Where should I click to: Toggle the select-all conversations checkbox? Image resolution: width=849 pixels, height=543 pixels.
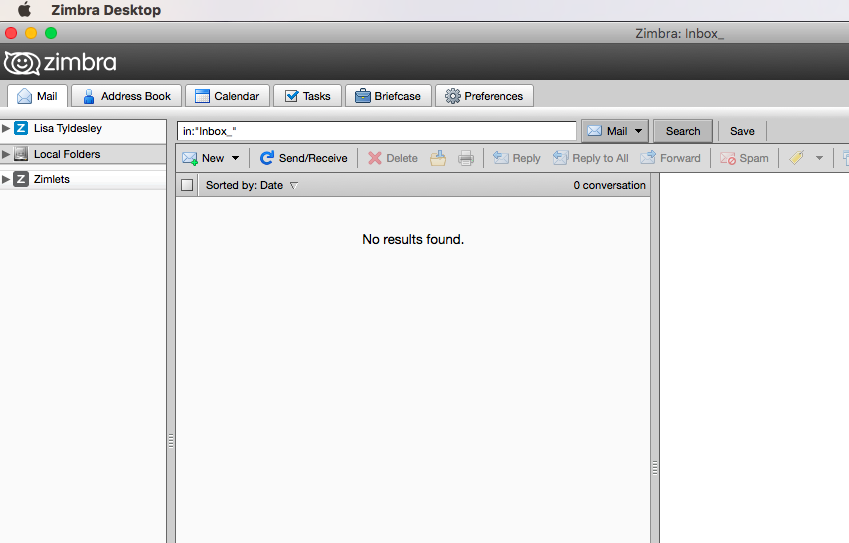(x=187, y=185)
